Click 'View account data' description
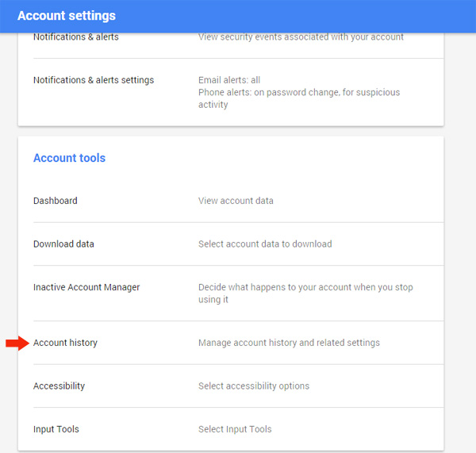The height and width of the screenshot is (453, 476). click(x=236, y=201)
